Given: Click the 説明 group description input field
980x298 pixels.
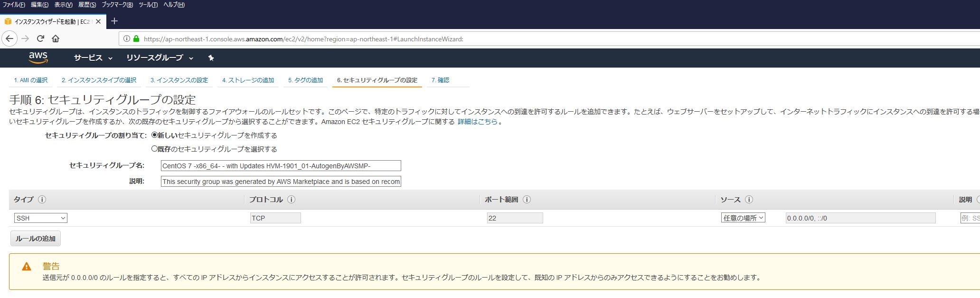Looking at the screenshot, I should click(x=281, y=181).
